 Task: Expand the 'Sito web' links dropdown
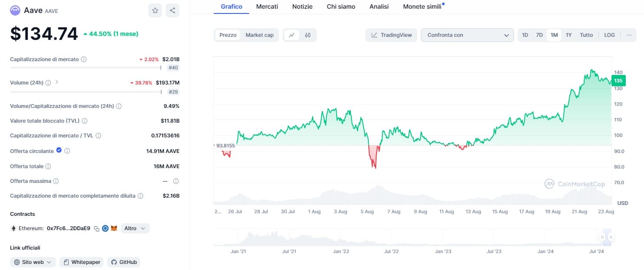33,262
